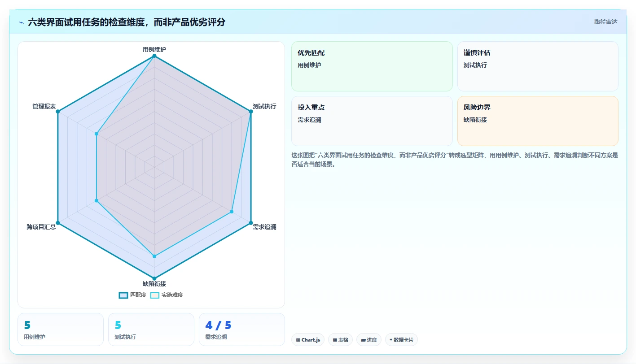Click the stat card showing 5 测试执行
The image size is (636, 364).
(151, 329)
